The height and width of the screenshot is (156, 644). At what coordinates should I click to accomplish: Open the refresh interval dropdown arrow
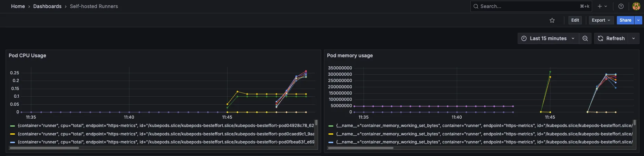click(x=634, y=38)
